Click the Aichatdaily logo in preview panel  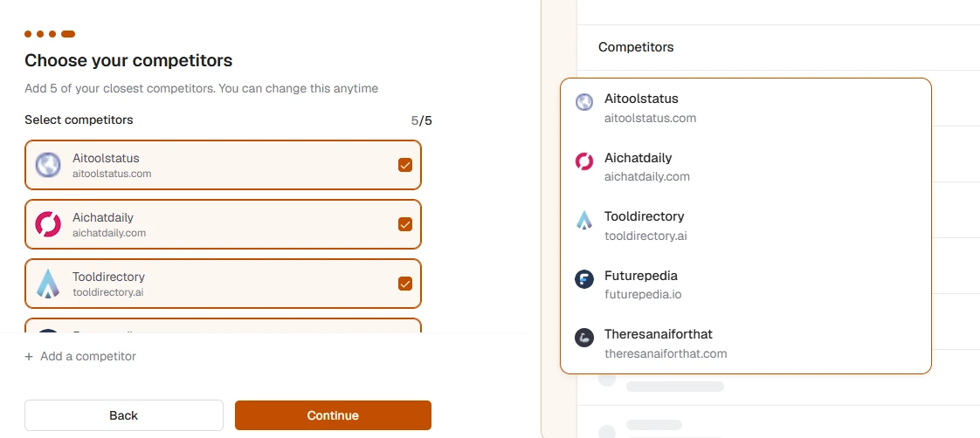pyautogui.click(x=583, y=161)
